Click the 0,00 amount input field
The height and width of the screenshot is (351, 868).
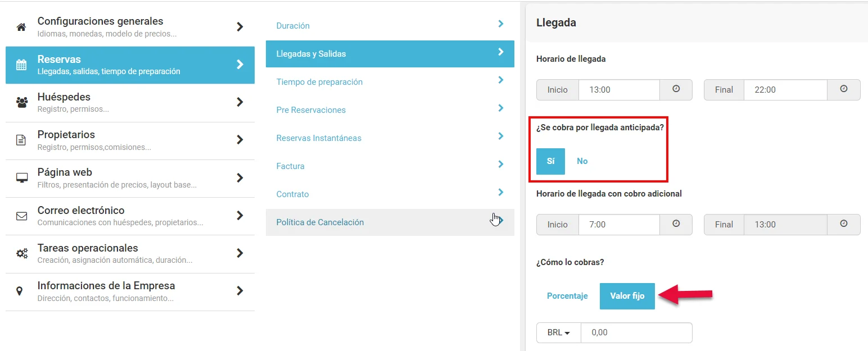tap(636, 332)
